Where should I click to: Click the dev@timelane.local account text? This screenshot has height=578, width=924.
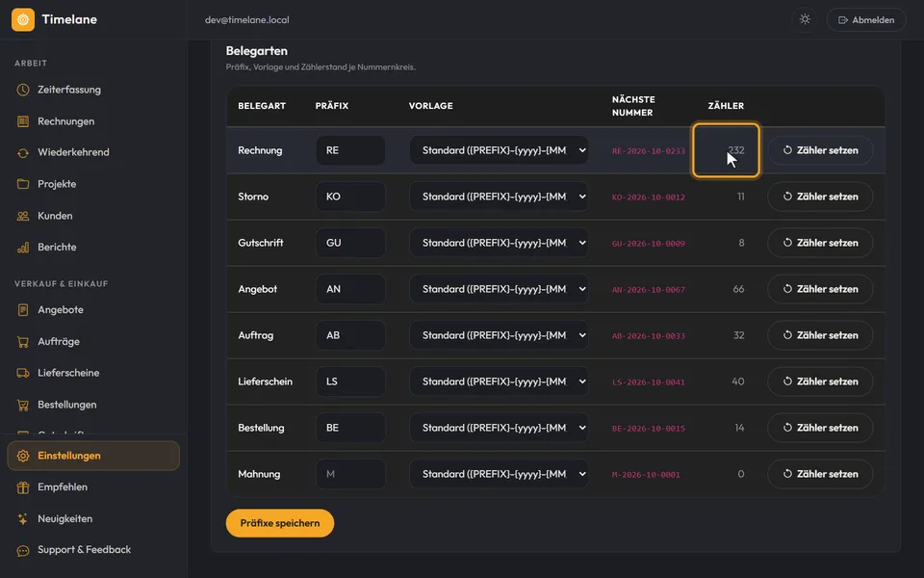[x=247, y=19]
